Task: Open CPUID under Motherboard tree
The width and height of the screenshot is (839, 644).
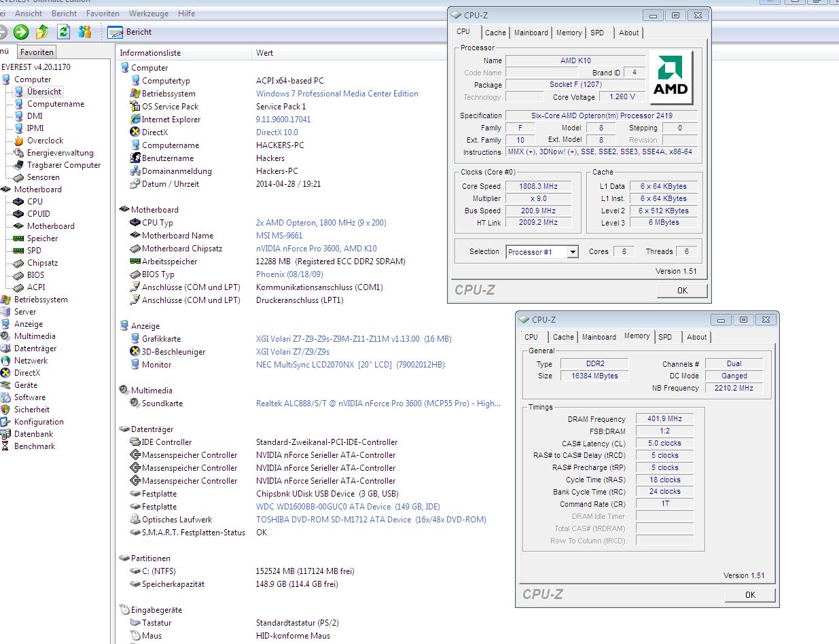Action: point(38,214)
